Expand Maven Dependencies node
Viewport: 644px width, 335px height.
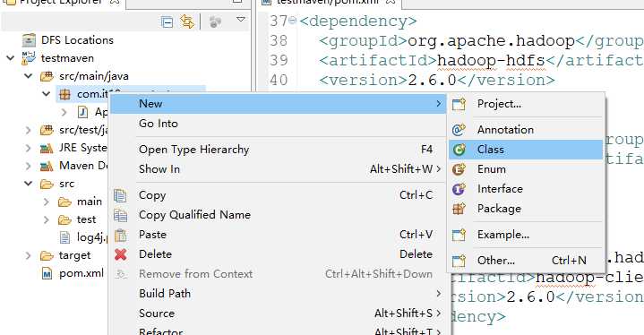click(x=29, y=166)
